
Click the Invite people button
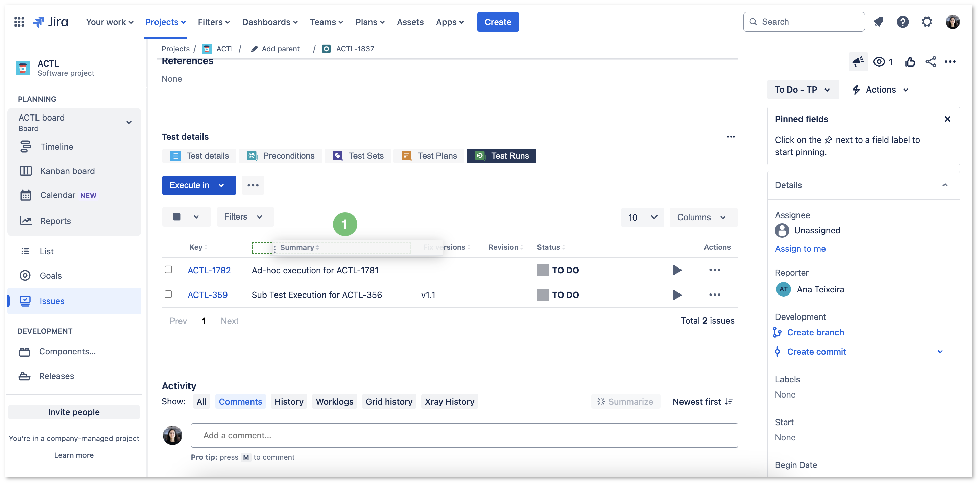(74, 412)
